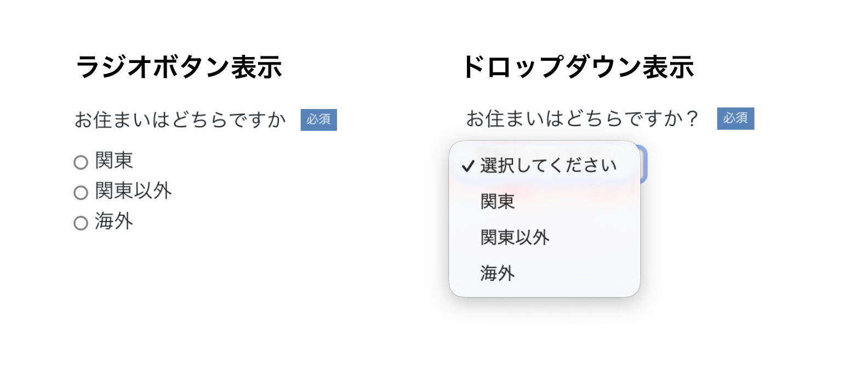Click the 関東 text label beside its radio
The image size is (868, 378).
tap(114, 161)
